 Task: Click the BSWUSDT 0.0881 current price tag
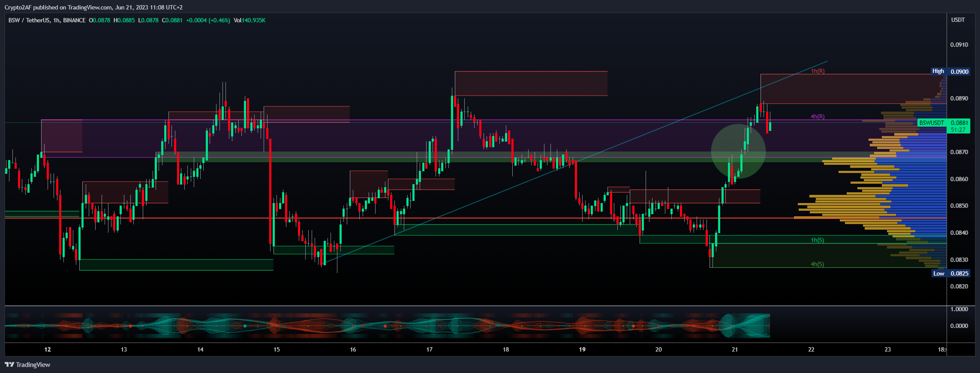coord(944,123)
